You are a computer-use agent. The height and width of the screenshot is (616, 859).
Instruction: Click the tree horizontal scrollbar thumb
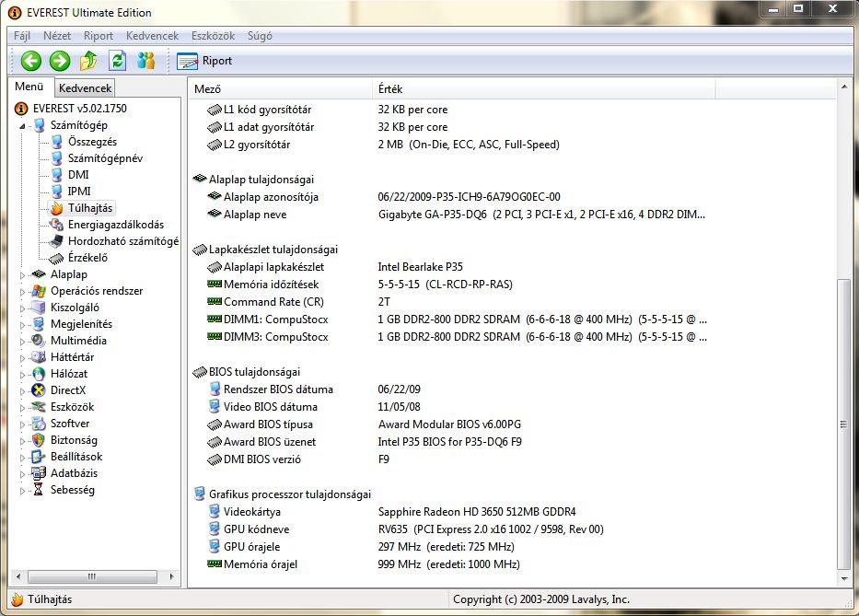[x=92, y=576]
